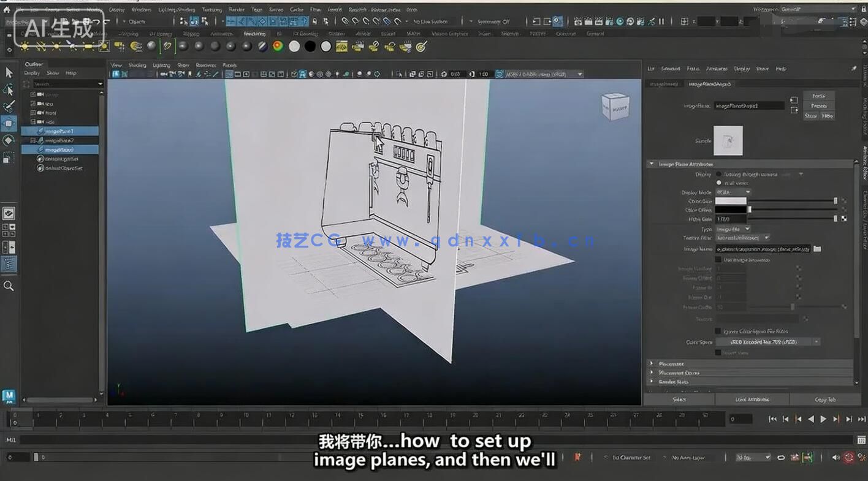Open the Outliner layout icon in left sidebar

pos(9,265)
